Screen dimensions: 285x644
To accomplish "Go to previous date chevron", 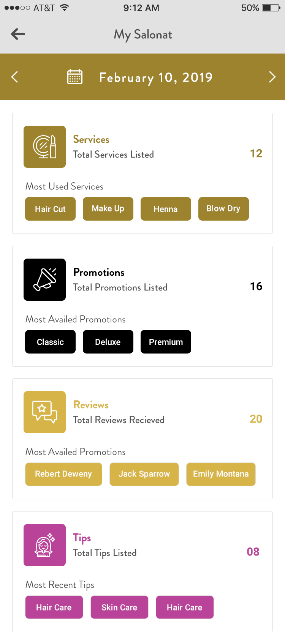I will click(15, 77).
